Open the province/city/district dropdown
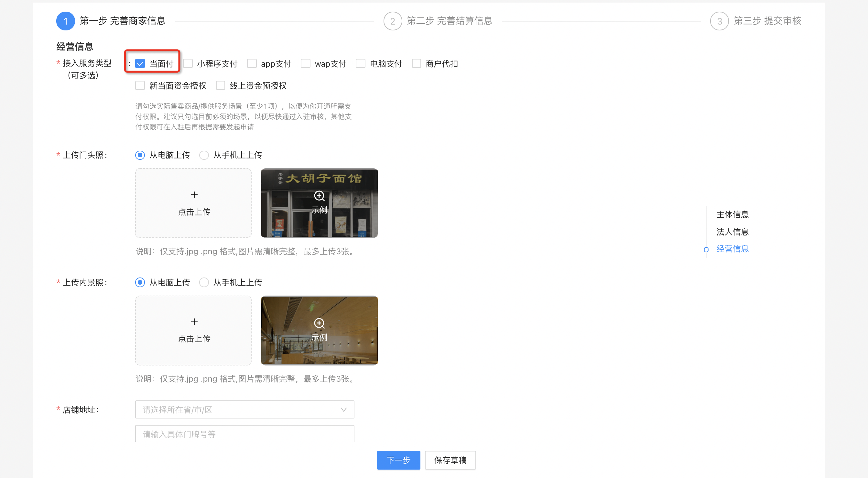This screenshot has width=868, height=478. pos(244,410)
